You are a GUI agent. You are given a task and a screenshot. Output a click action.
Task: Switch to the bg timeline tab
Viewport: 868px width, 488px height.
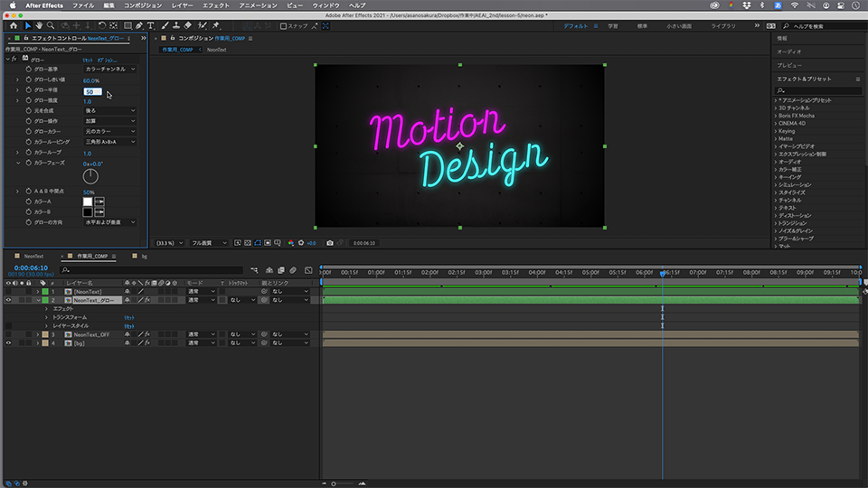coord(146,257)
